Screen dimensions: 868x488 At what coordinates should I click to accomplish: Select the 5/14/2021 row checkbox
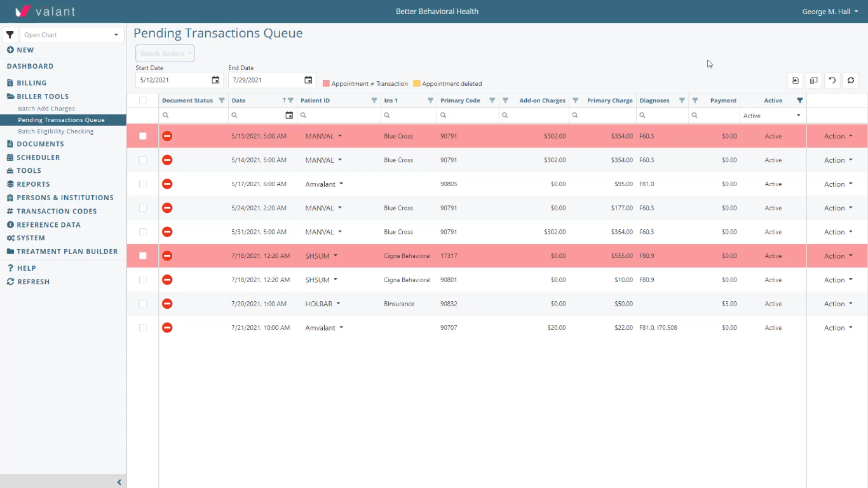click(142, 160)
